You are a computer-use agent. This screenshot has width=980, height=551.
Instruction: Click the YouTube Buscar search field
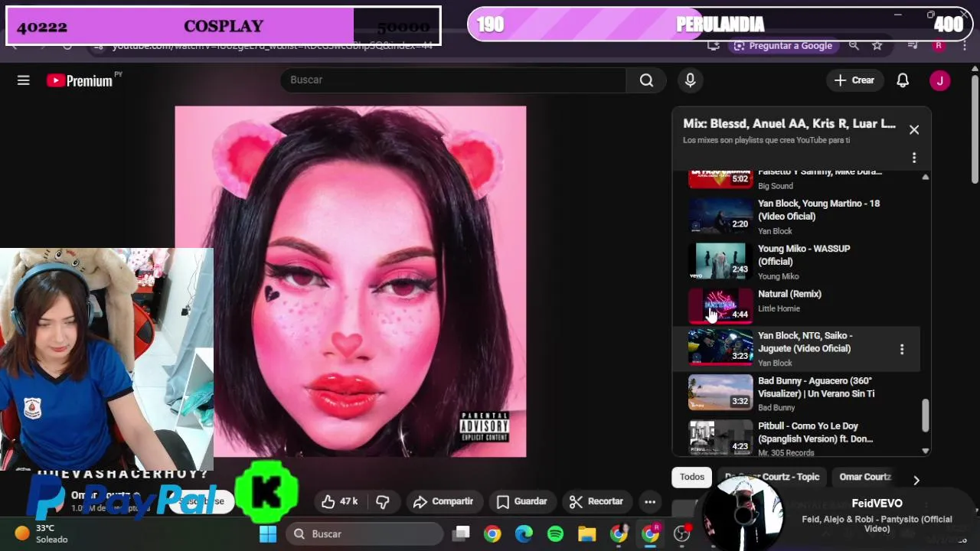click(453, 80)
